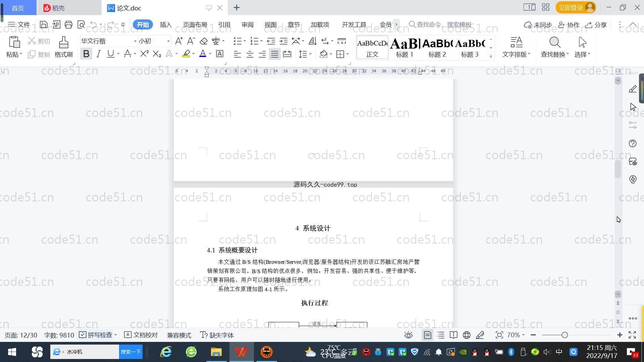The height and width of the screenshot is (362, 644).
Task: Click the decrease indent icon
Action: tap(271, 41)
